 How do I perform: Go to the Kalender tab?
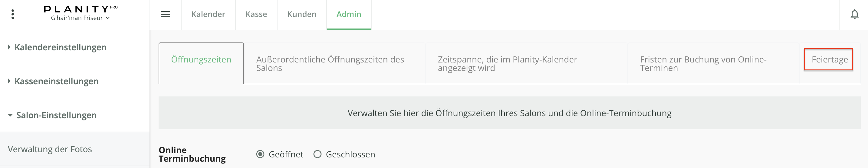[208, 14]
